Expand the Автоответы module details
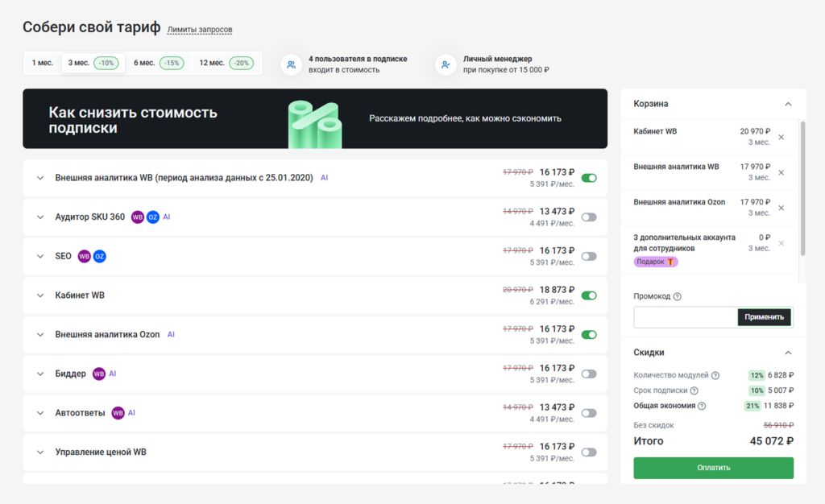 (x=40, y=413)
